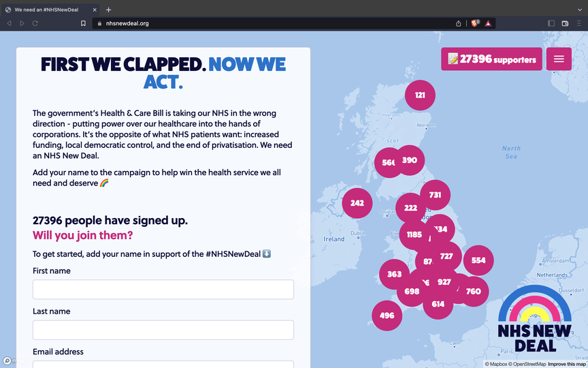Bookmark this page with bookmark icon
Screen dimensions: 588x368
coord(83,23)
